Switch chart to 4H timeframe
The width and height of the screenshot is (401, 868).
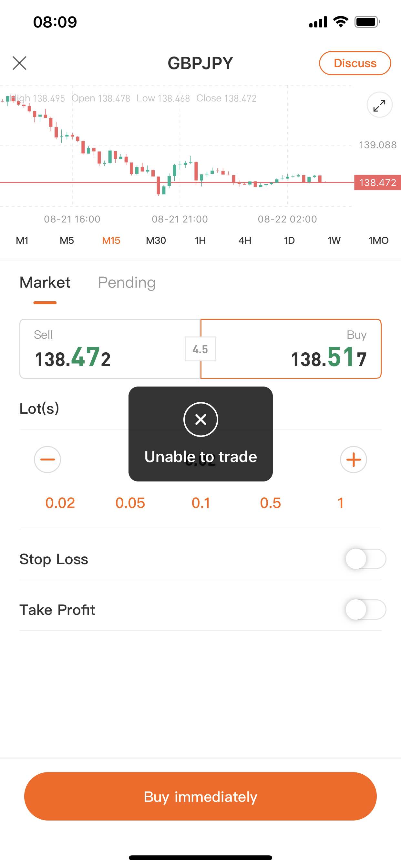pos(245,240)
